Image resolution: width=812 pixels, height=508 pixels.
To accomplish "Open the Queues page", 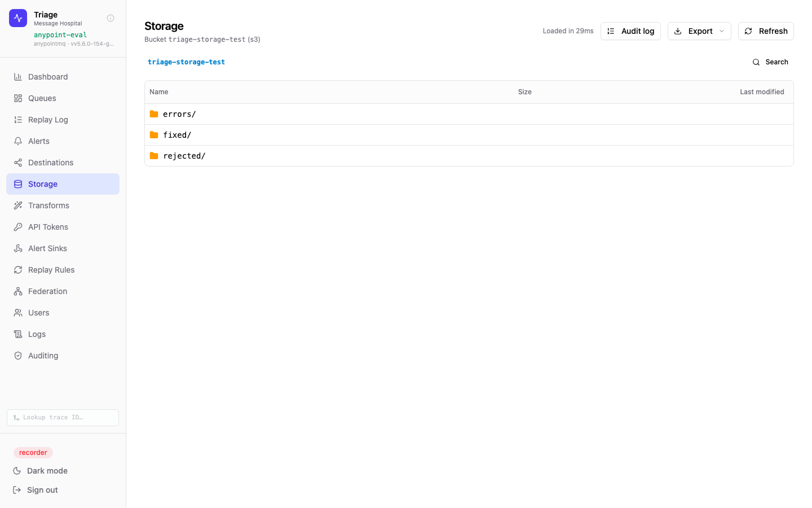I will click(x=63, y=98).
